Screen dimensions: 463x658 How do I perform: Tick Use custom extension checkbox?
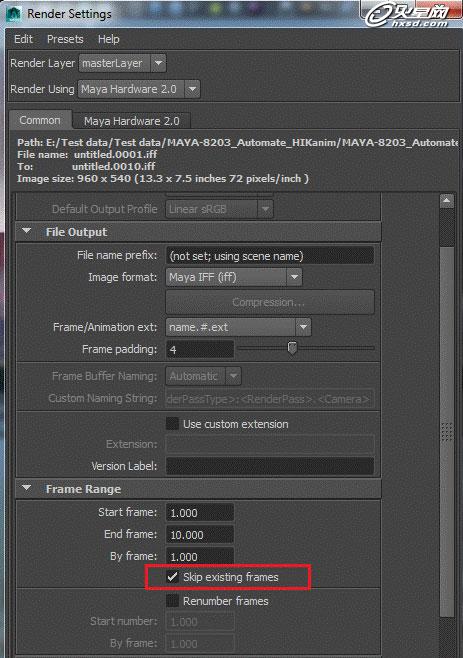click(x=172, y=423)
